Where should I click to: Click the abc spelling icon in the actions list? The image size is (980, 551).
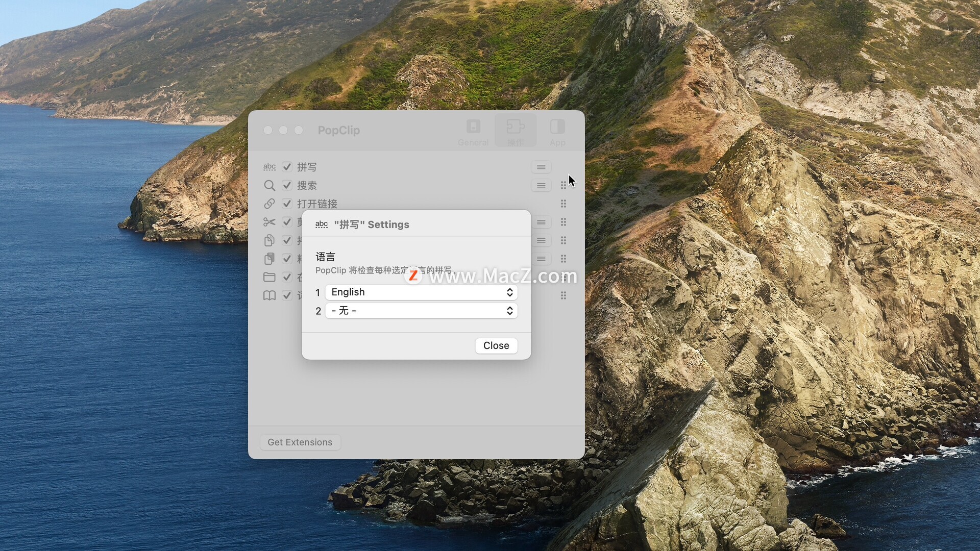click(x=269, y=167)
